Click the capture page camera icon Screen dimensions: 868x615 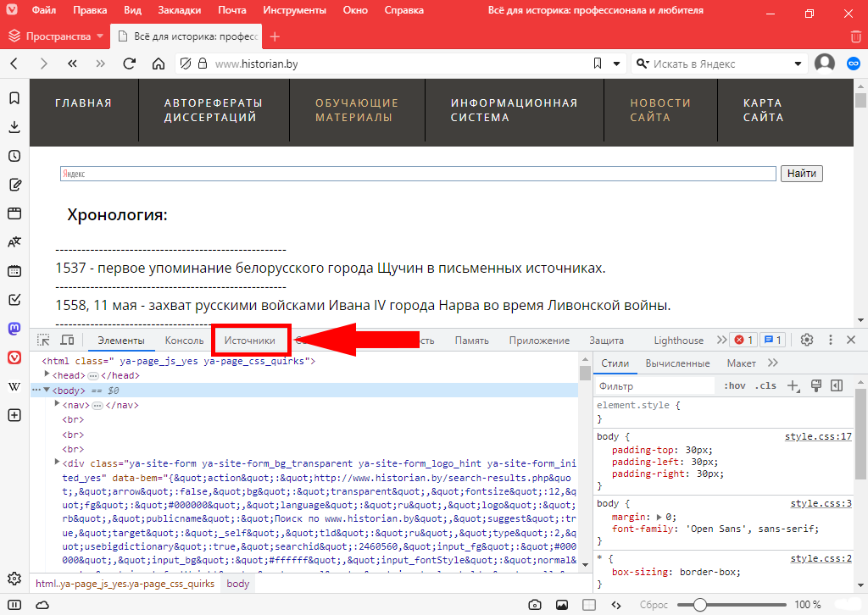pyautogui.click(x=535, y=605)
